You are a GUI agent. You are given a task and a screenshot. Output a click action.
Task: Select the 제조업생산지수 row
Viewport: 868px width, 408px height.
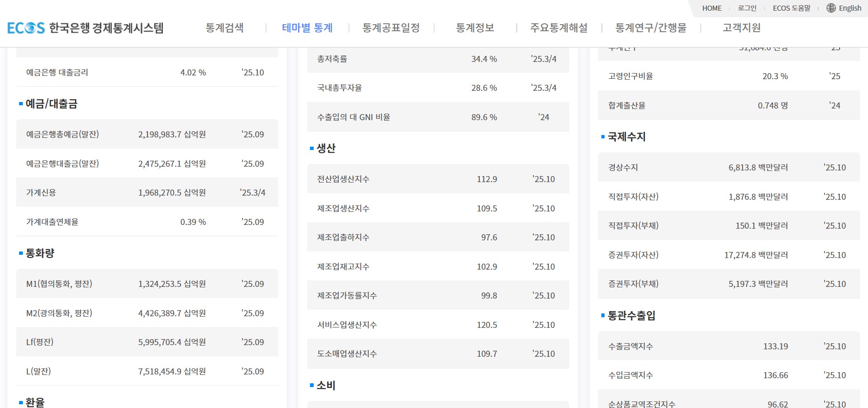(438, 208)
